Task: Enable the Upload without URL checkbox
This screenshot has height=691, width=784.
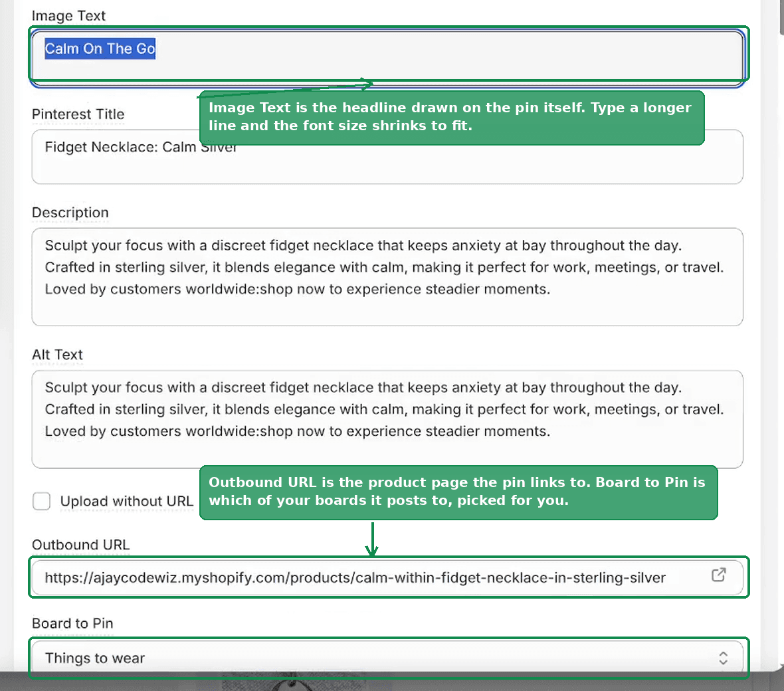Action: tap(41, 501)
